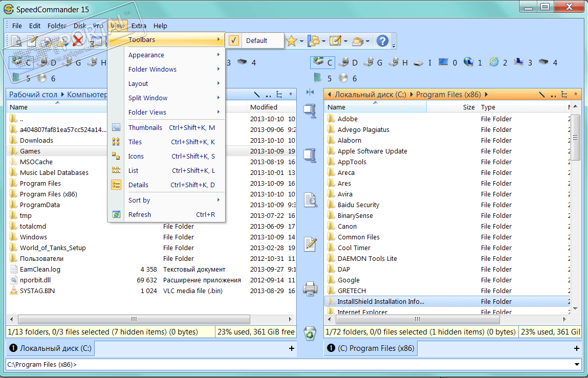Click the recycle bin icon in middle bar

click(x=310, y=333)
